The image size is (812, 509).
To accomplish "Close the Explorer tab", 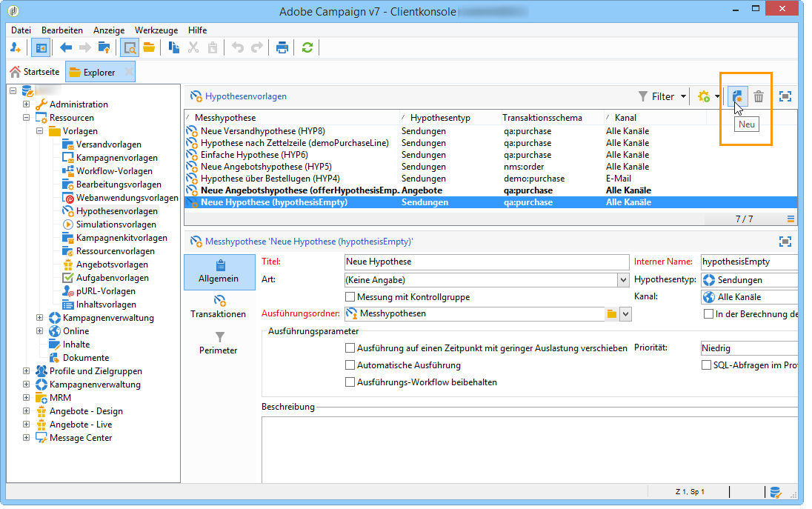I will point(129,72).
